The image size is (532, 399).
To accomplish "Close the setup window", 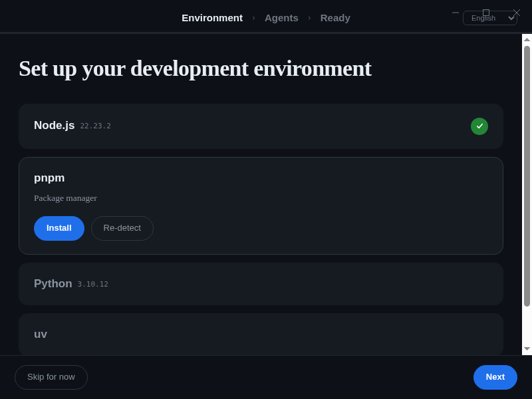I will coord(517,13).
